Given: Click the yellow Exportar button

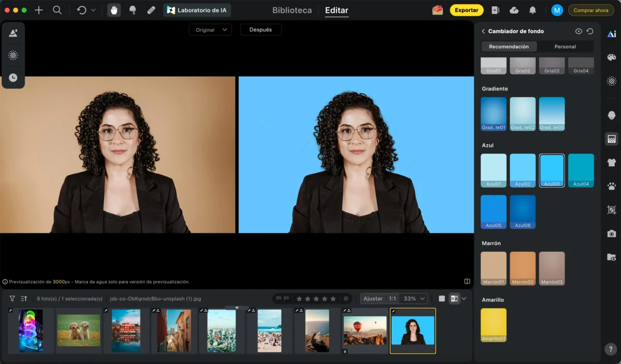Looking at the screenshot, I should pyautogui.click(x=466, y=10).
